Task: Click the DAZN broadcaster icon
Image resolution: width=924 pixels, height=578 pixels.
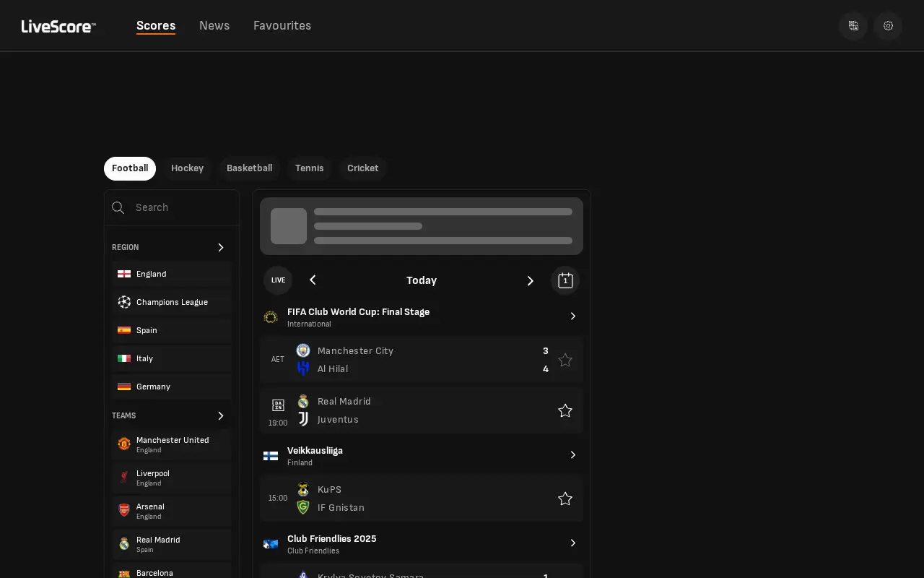Action: pos(278,405)
